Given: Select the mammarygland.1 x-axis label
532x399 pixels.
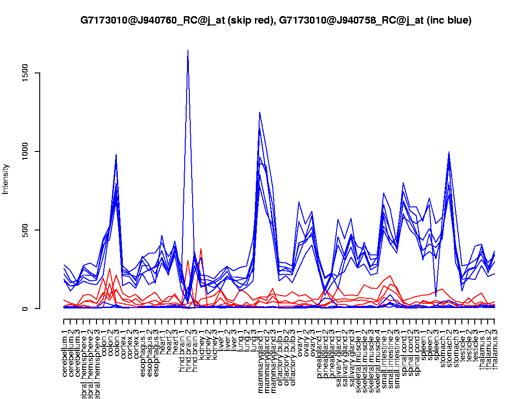Looking at the screenshot, I should pos(260,356).
